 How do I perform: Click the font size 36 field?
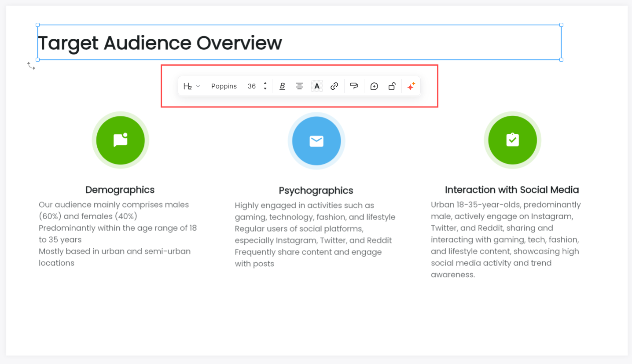coord(252,86)
